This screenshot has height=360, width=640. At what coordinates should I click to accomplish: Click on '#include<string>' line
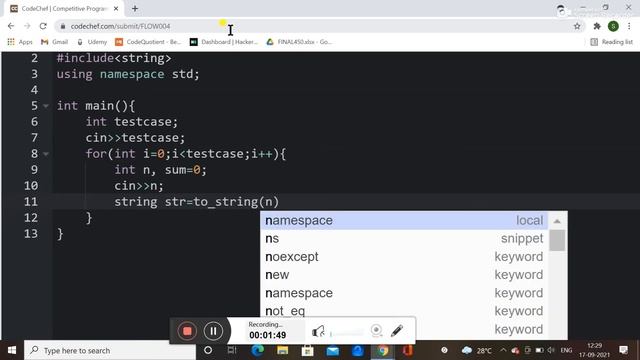point(114,58)
